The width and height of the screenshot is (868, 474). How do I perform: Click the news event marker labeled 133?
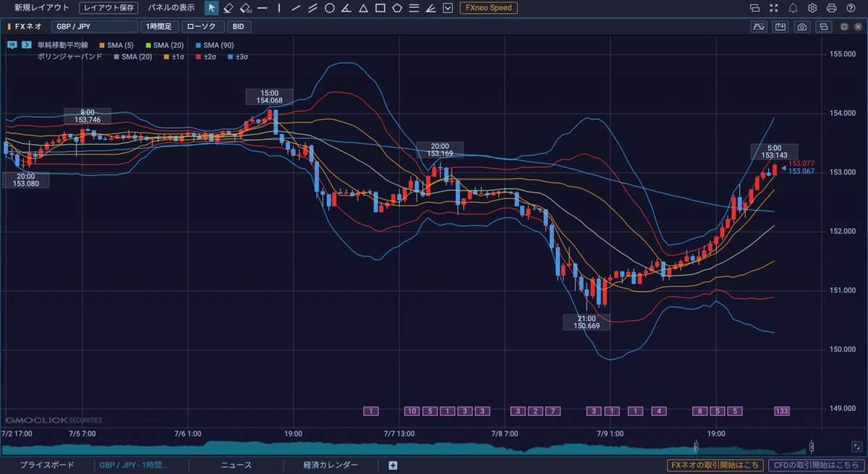tap(781, 411)
